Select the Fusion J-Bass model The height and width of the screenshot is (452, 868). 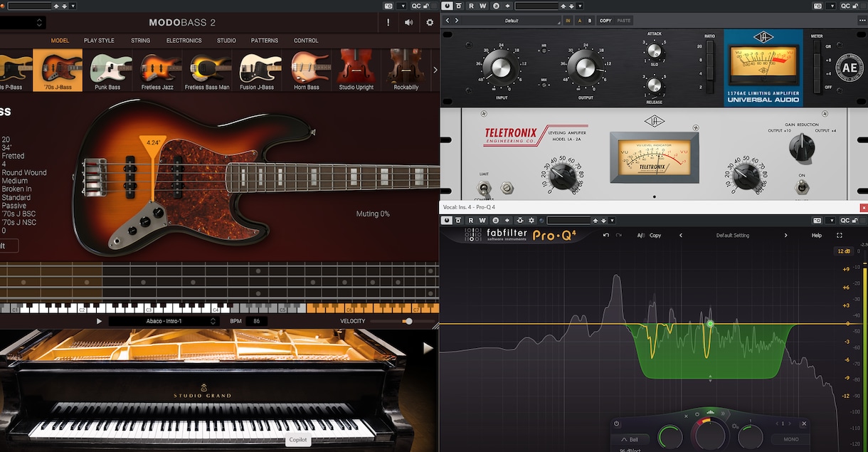click(x=257, y=70)
